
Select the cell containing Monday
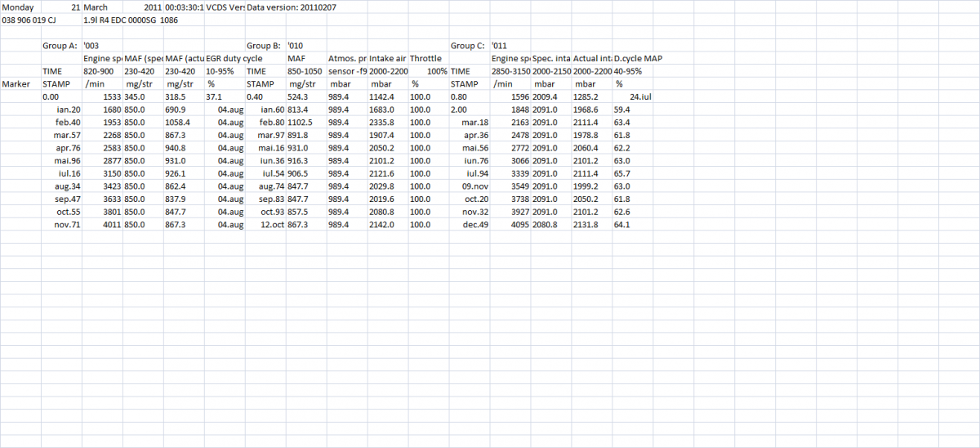[16, 7]
